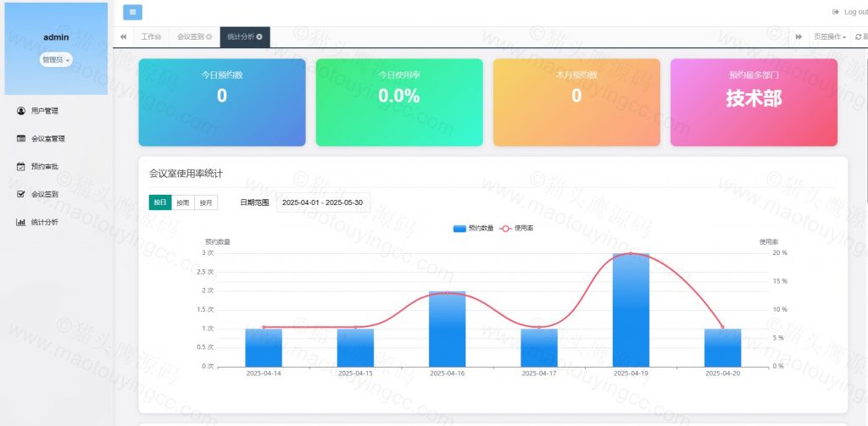Click the 2025-04-20 bar in chart
Screen dimensions: 868x426
(x=722, y=348)
